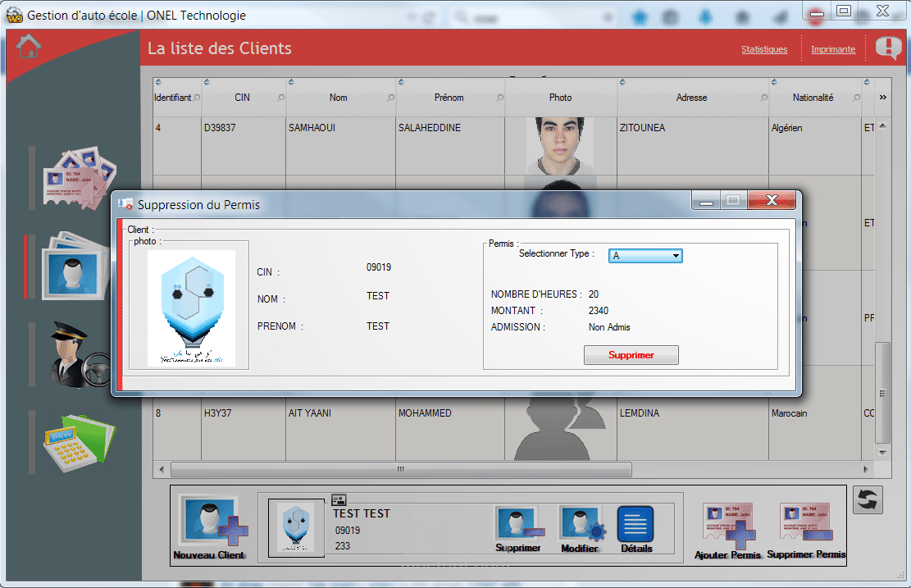Select the SALAHEDDINE cell
The width and height of the screenshot is (911, 588).
tap(450, 146)
